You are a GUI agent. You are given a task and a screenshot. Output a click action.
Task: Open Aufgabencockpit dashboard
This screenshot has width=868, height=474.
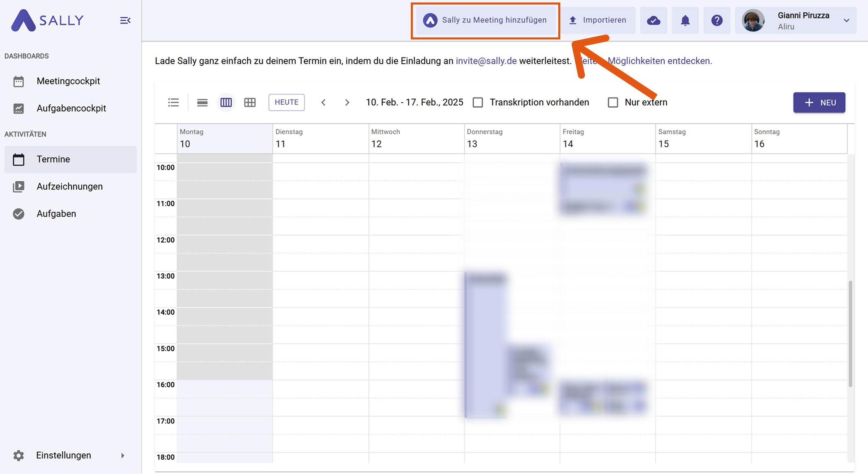point(71,108)
